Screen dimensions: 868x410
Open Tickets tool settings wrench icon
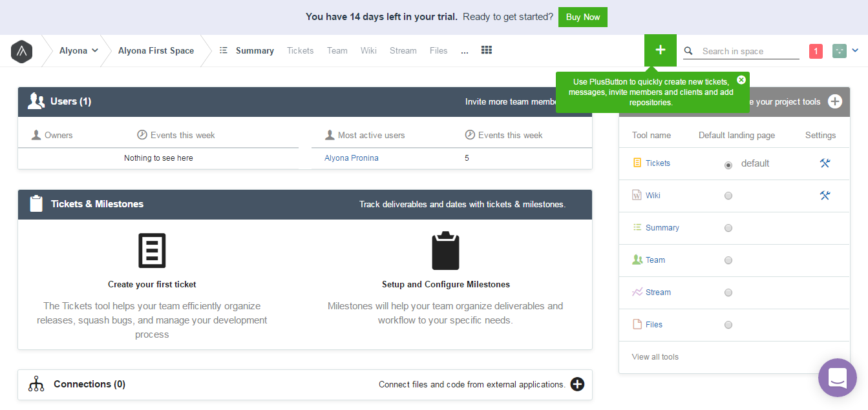pyautogui.click(x=825, y=163)
